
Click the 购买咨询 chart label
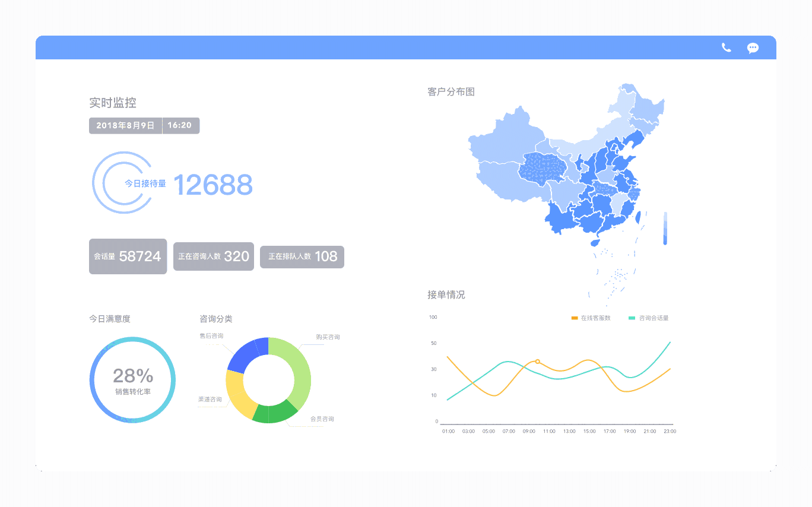click(328, 337)
